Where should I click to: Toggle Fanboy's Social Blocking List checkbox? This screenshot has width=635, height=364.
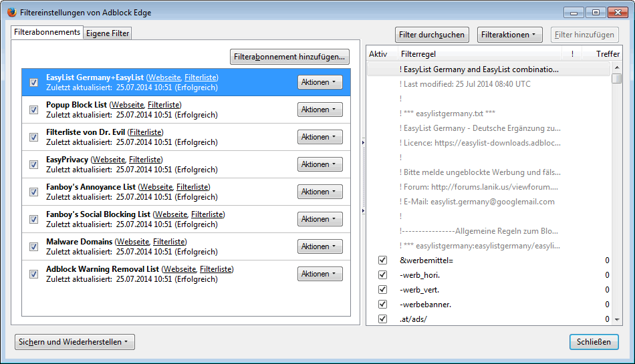click(x=34, y=219)
